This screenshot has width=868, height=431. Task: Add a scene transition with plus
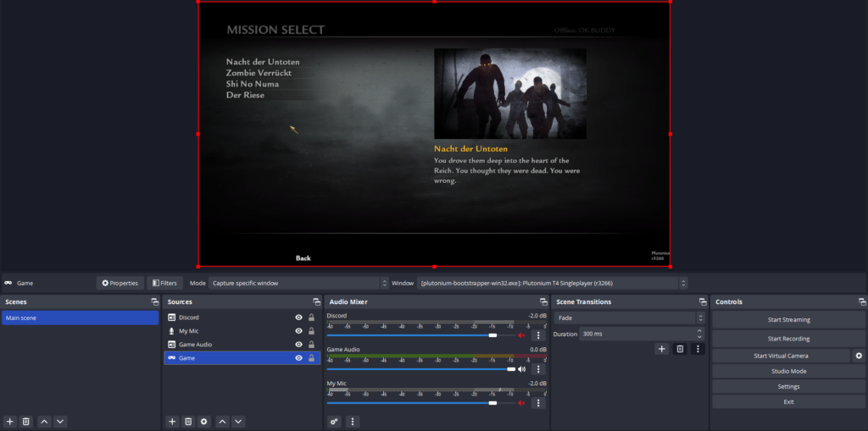661,349
